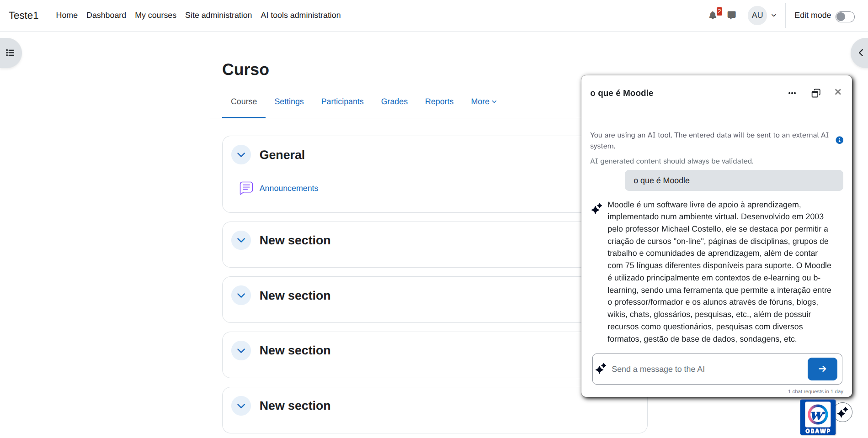
Task: Open AI chat options three-dots menu
Action: click(792, 93)
